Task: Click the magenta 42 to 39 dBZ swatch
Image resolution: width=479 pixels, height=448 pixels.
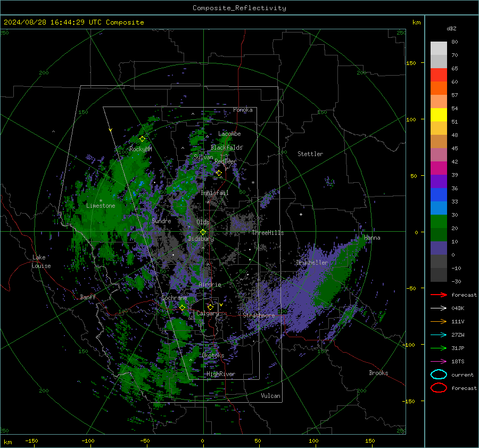Action: [x=439, y=168]
